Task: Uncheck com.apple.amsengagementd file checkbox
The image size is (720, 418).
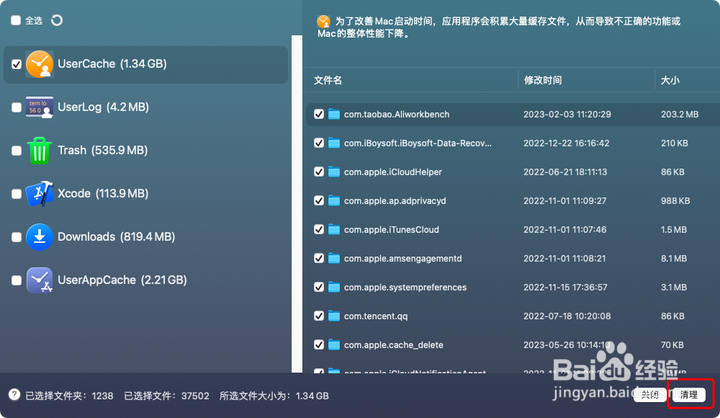Action: tap(319, 258)
